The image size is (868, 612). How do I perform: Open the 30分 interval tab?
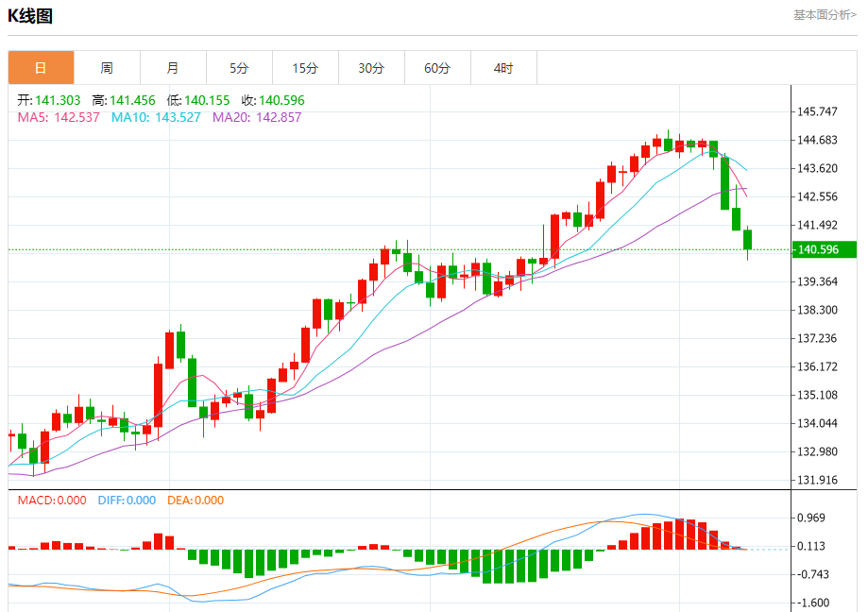371,67
